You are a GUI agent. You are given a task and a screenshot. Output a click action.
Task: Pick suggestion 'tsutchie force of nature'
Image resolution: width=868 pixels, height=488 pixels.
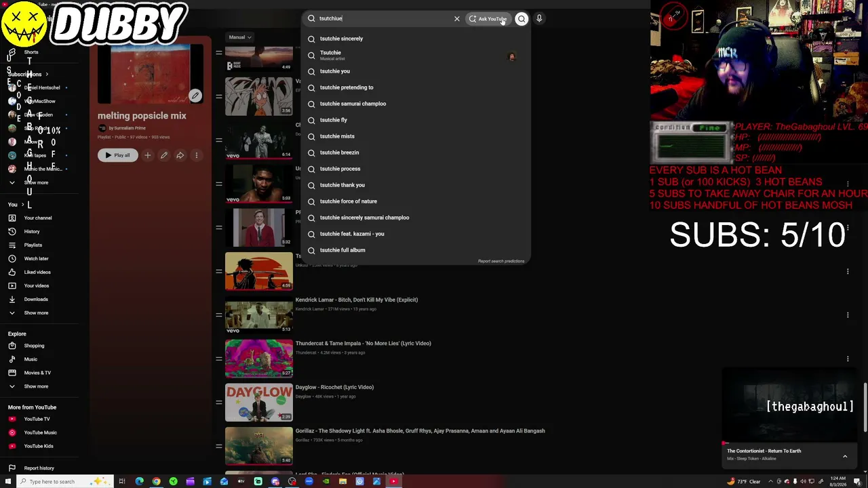[415, 201]
